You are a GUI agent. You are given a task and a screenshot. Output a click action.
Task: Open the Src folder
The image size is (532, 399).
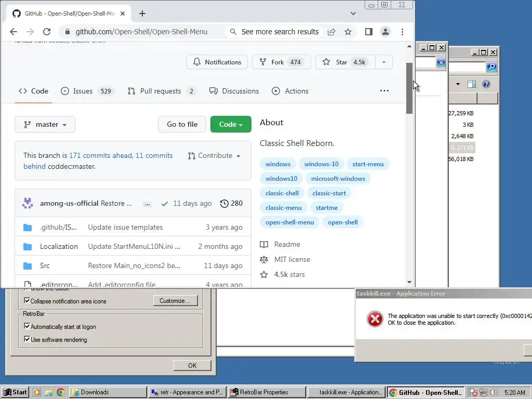tap(45, 265)
